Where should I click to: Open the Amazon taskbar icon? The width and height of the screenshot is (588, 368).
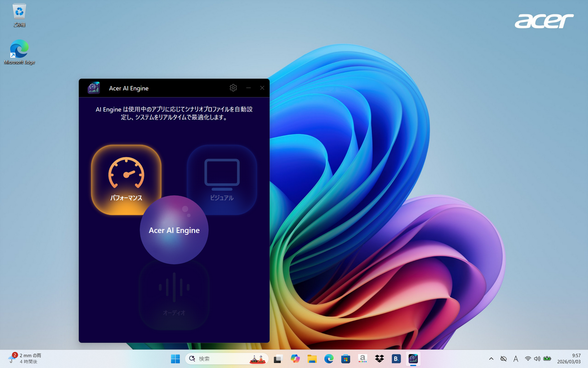(363, 359)
